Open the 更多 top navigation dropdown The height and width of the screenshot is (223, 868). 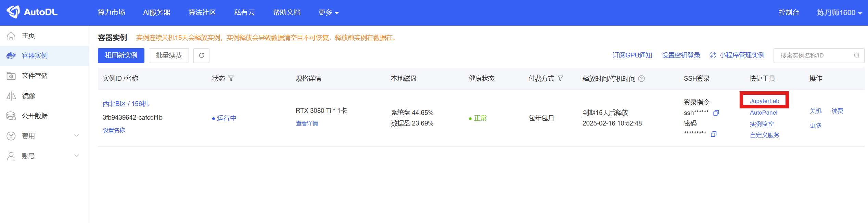[328, 13]
